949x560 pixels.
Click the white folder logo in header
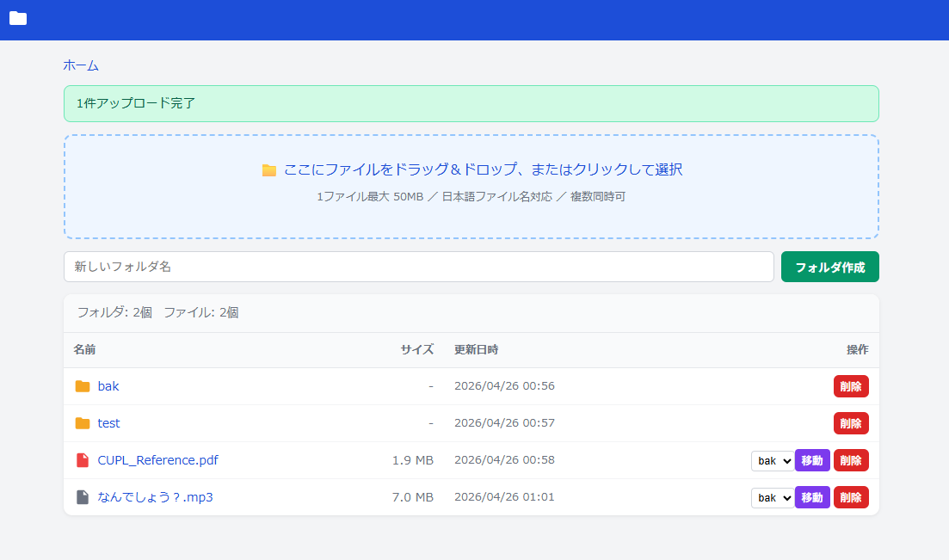pos(18,19)
